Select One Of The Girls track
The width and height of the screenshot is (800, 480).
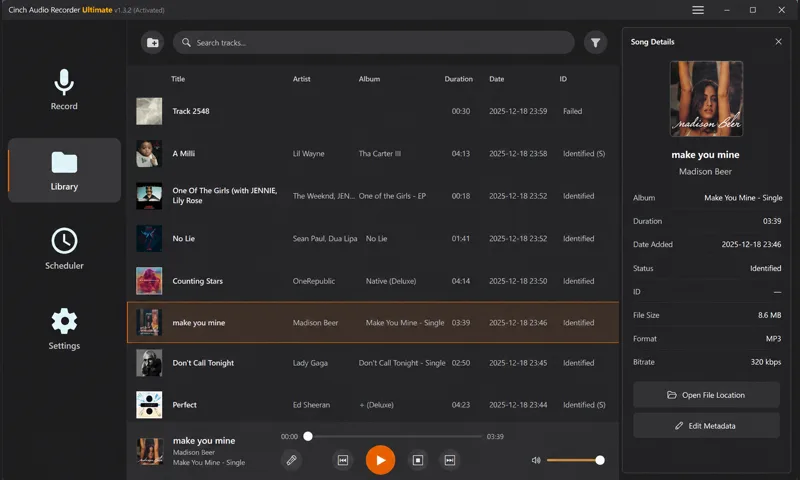pyautogui.click(x=373, y=196)
